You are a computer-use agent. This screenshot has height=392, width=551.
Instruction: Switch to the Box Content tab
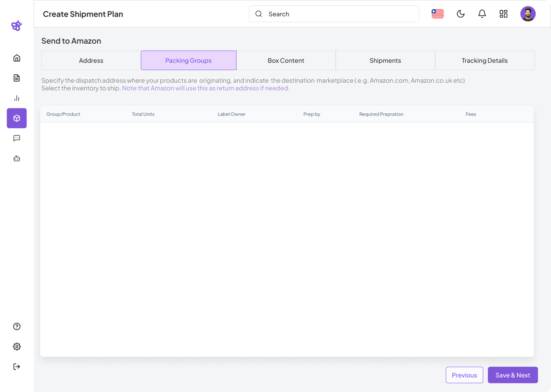[286, 60]
